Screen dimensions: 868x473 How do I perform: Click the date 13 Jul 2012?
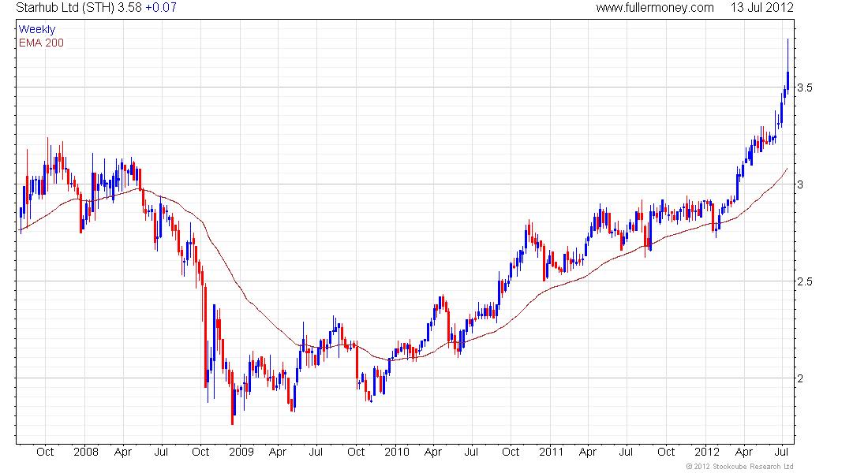[761, 8]
